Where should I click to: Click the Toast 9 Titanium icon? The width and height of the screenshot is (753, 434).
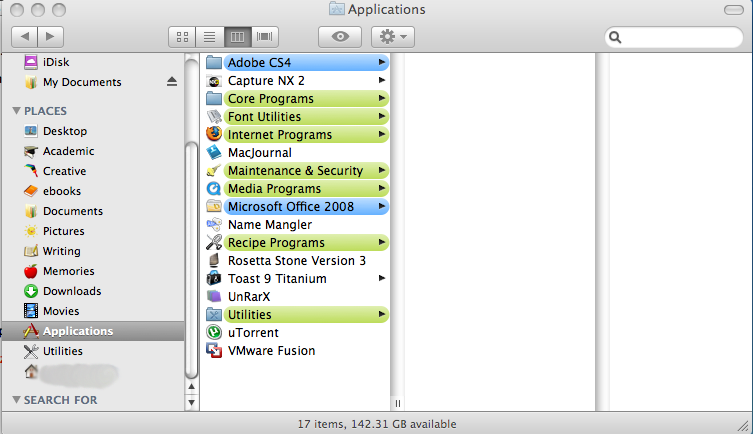tap(214, 278)
